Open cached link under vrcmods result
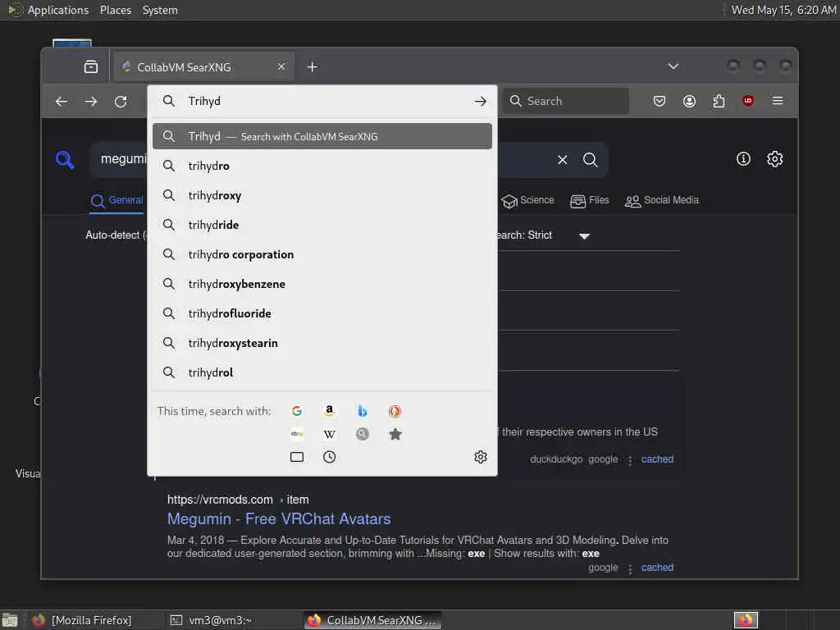840x630 pixels. point(657,568)
